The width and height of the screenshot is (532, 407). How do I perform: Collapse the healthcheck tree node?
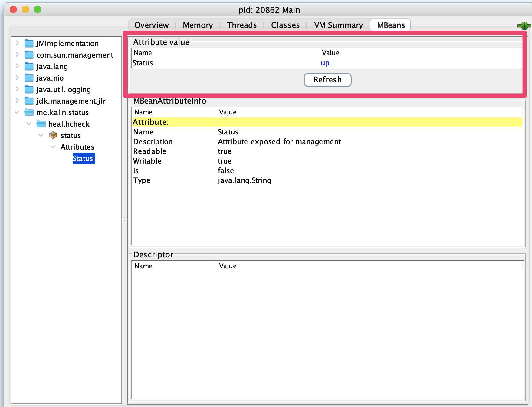tap(29, 124)
